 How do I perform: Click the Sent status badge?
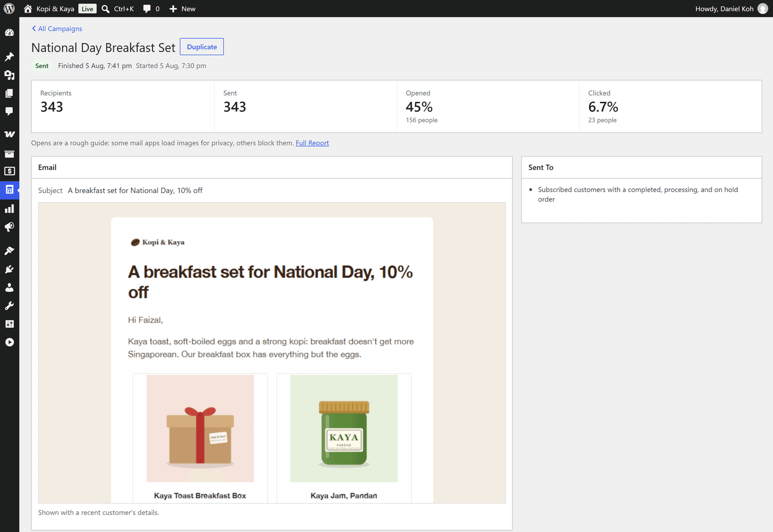[x=42, y=66]
